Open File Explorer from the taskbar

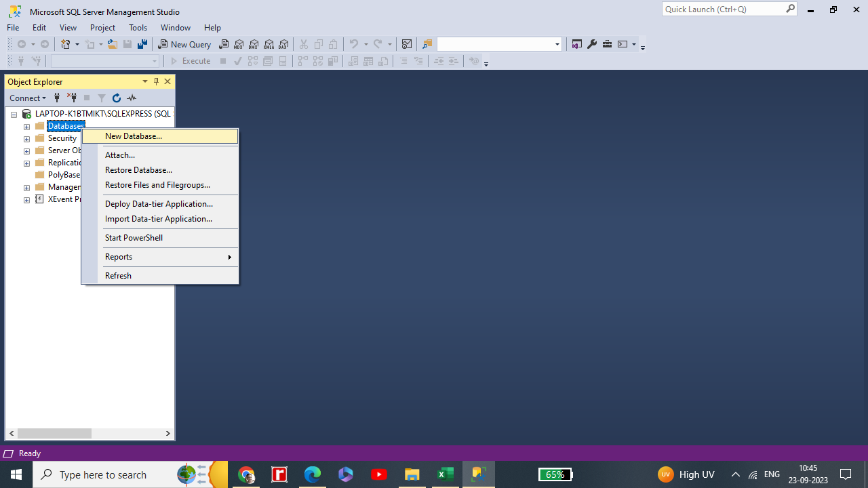tap(412, 474)
